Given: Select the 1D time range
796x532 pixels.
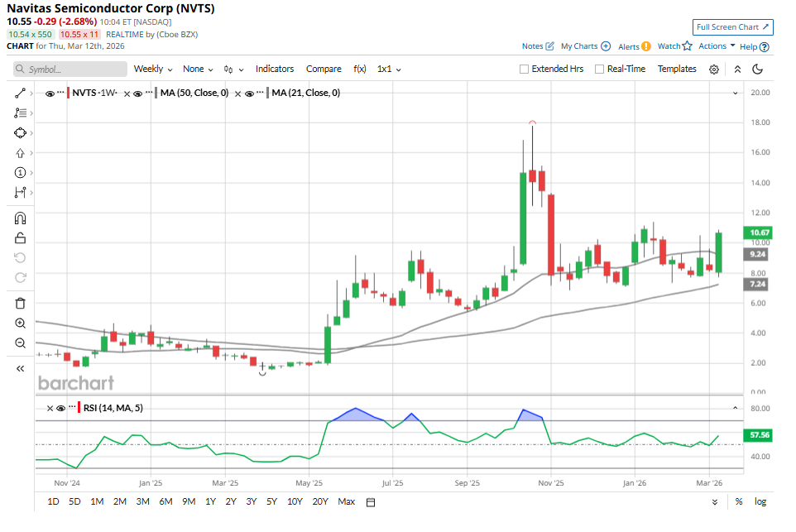Looking at the screenshot, I should pos(53,502).
